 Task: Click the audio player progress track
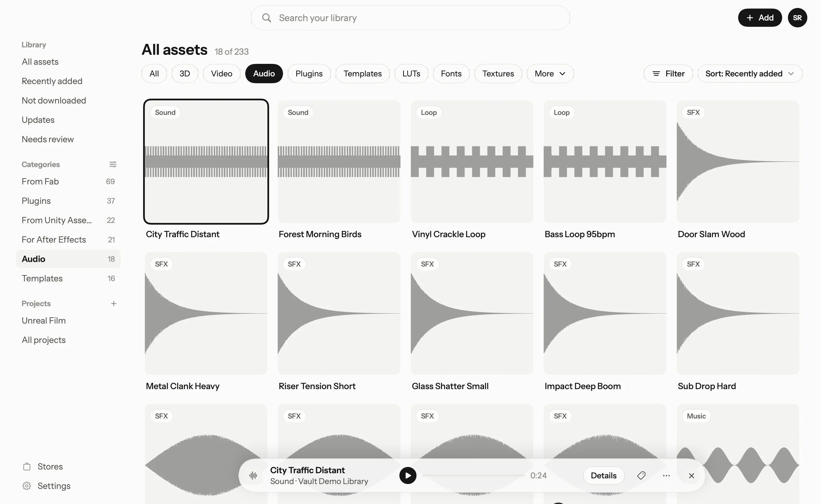click(473, 475)
